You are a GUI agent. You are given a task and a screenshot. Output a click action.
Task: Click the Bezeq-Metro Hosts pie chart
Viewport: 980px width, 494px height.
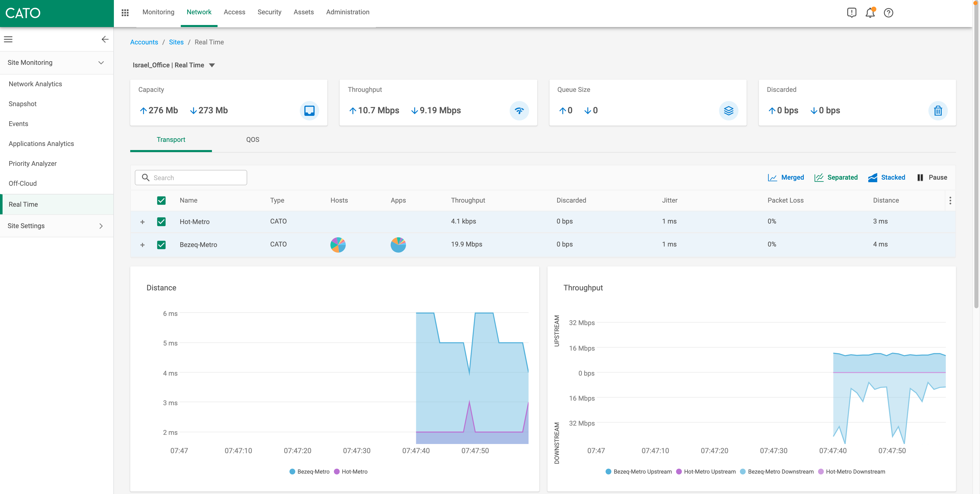click(338, 244)
